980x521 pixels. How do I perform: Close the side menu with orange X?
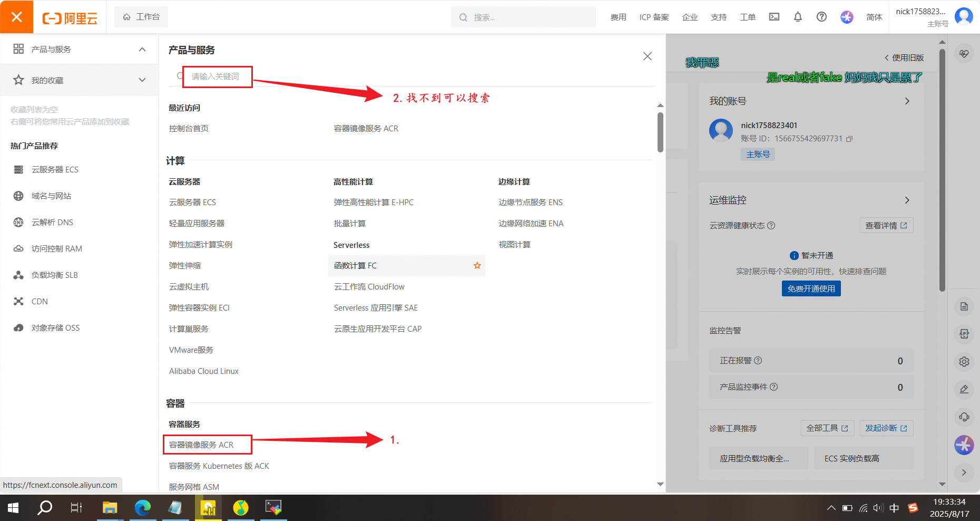(16, 17)
